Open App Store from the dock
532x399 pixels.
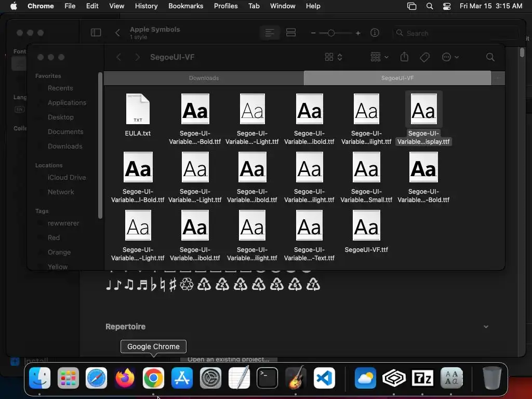(x=182, y=378)
